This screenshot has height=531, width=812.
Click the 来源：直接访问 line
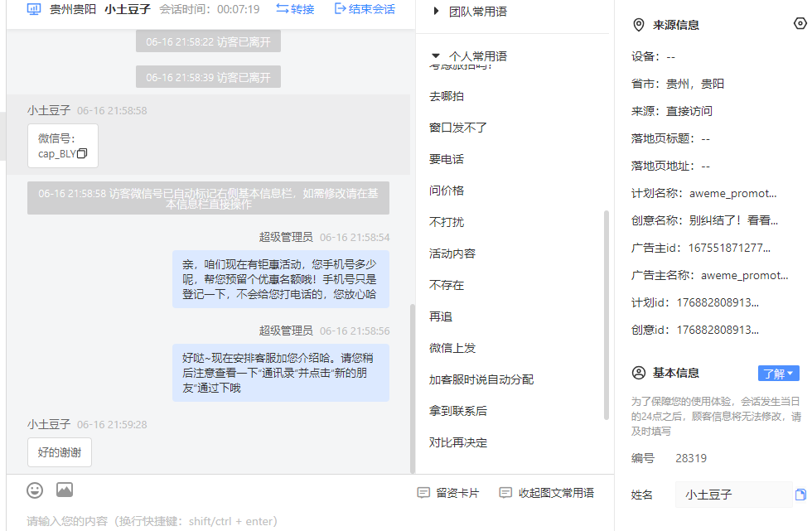coord(672,111)
